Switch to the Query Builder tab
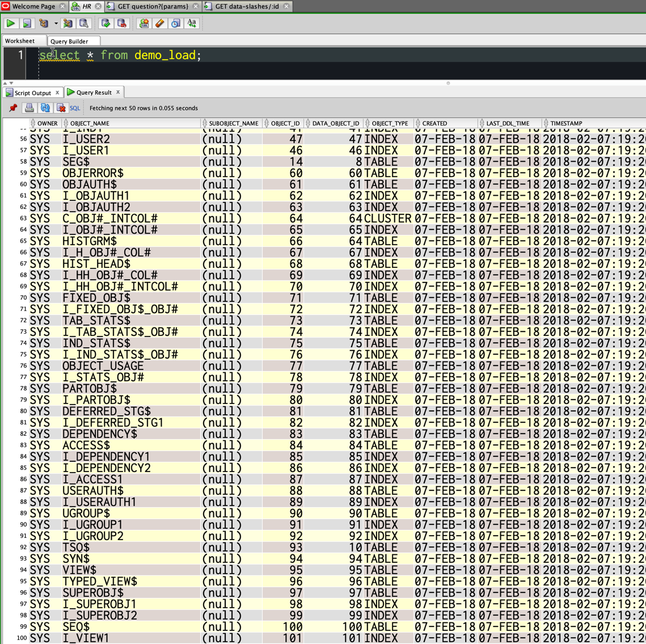This screenshot has height=644, width=646. (69, 41)
